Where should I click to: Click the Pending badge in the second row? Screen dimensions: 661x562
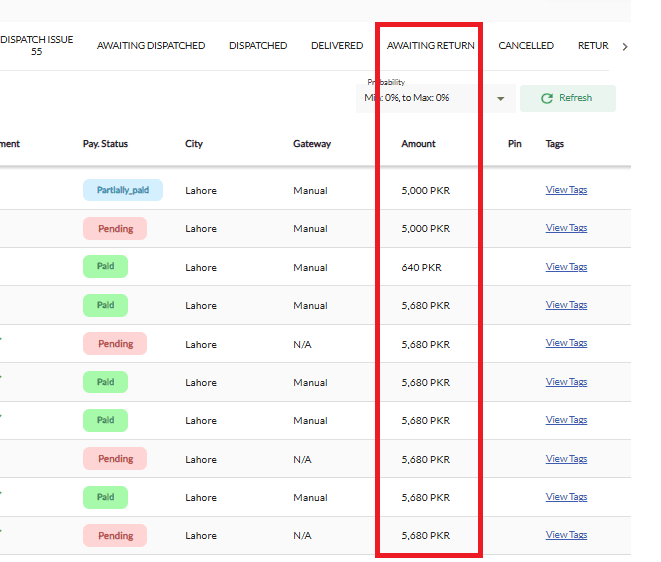pyautogui.click(x=115, y=229)
